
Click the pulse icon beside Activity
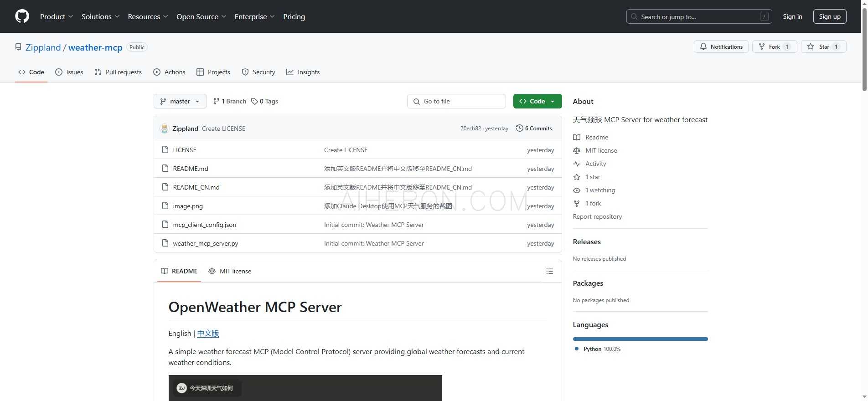[x=577, y=164]
